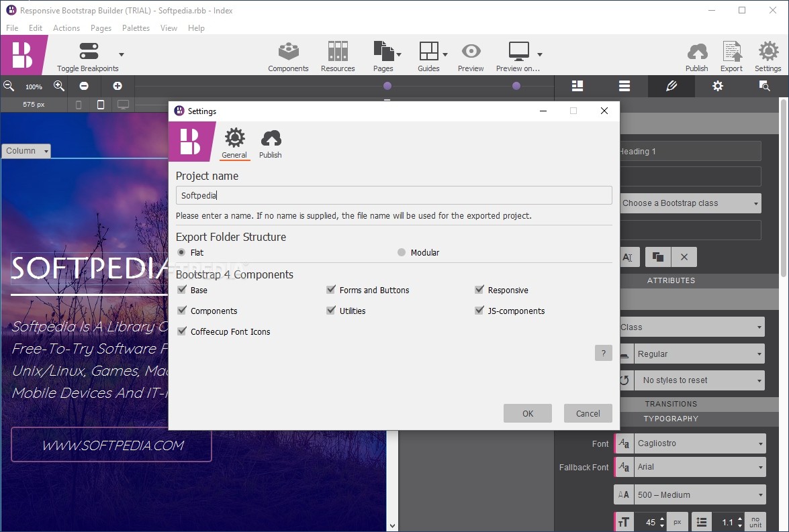Toggle the Components checkbox
Viewport: 789px width, 532px height.
point(182,310)
